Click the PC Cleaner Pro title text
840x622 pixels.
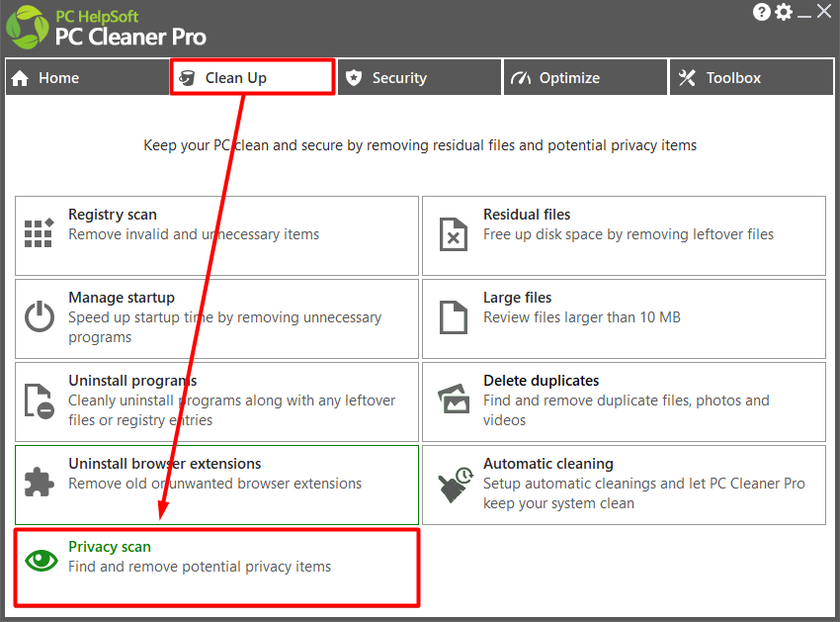(130, 37)
